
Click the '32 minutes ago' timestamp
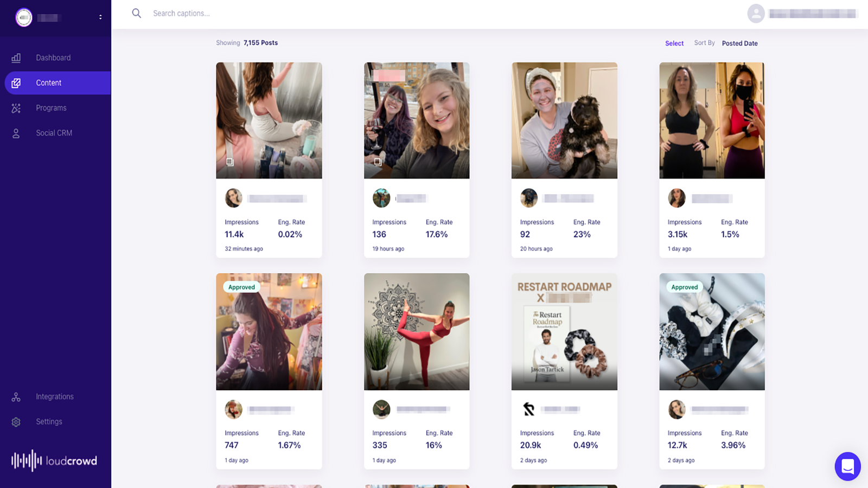[244, 249]
